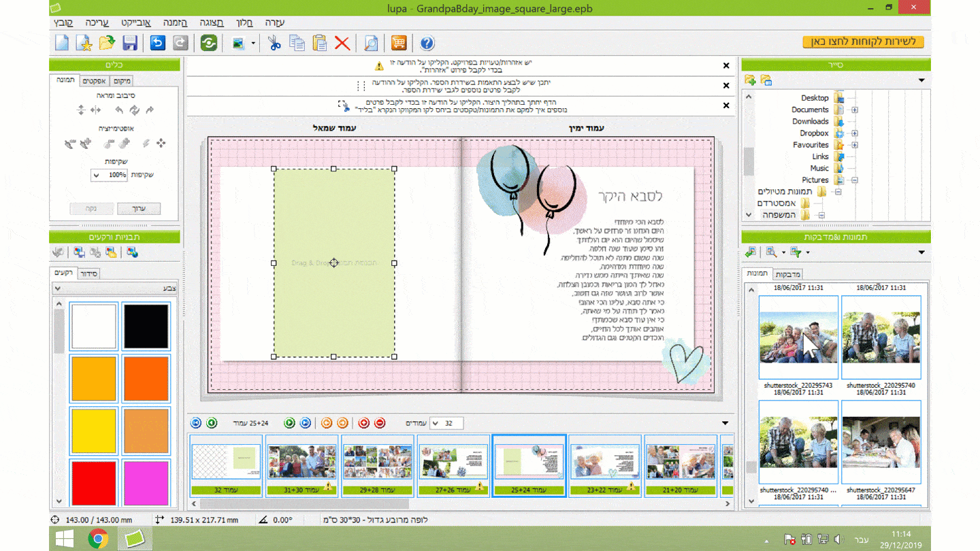Open the page count dropdown showing 32

click(x=436, y=423)
